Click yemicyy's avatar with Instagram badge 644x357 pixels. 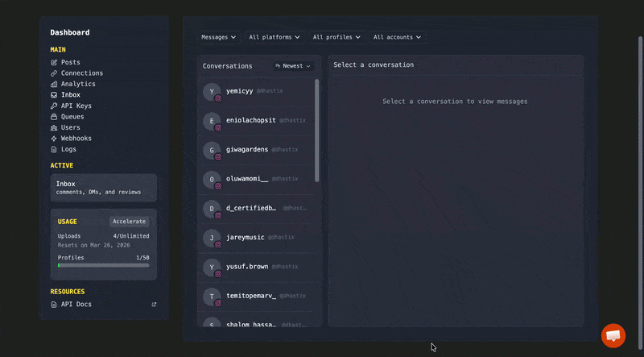click(x=212, y=92)
